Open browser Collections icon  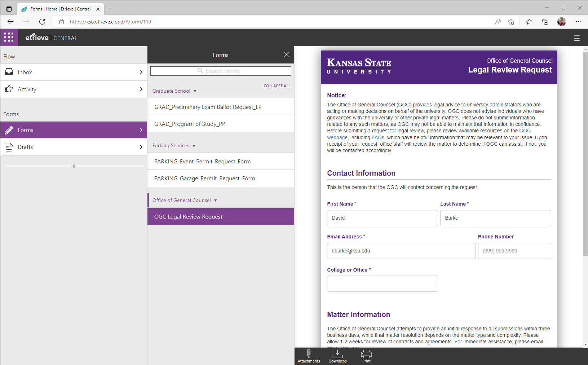(545, 22)
